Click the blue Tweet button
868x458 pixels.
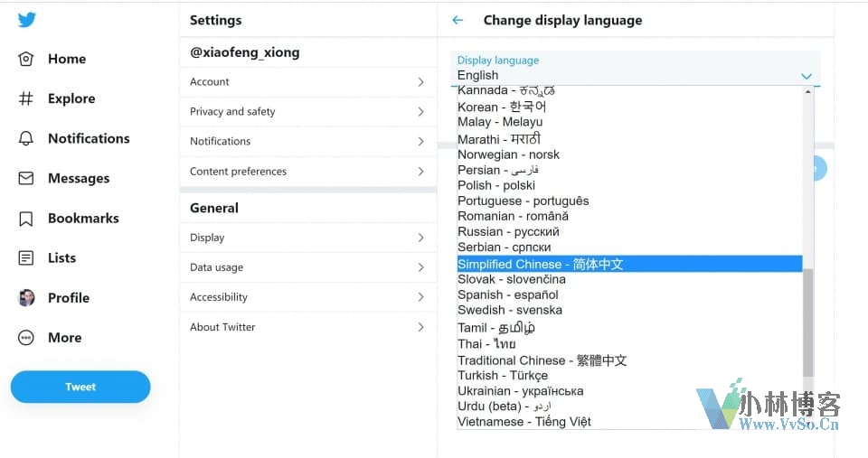tap(80, 387)
